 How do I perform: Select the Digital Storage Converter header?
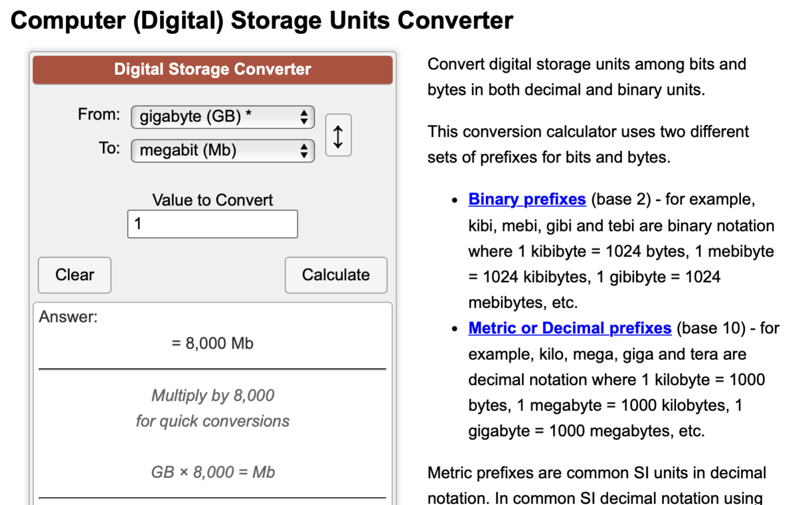pyautogui.click(x=212, y=69)
